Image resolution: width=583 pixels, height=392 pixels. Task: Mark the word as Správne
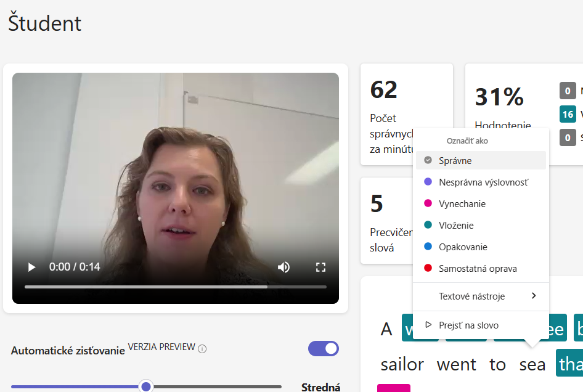(x=481, y=160)
